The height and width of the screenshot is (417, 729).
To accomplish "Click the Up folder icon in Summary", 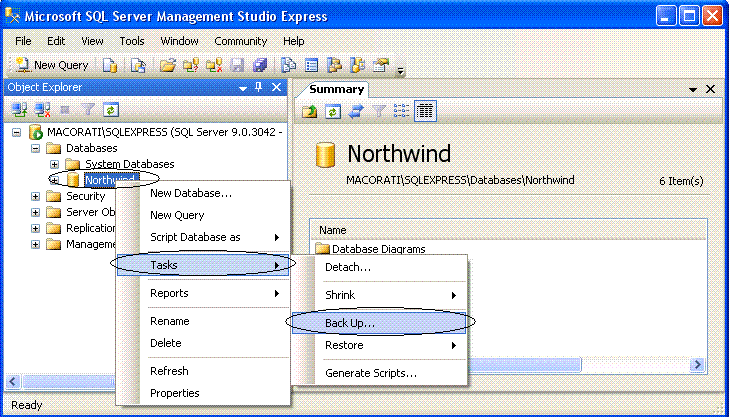I will click(310, 112).
